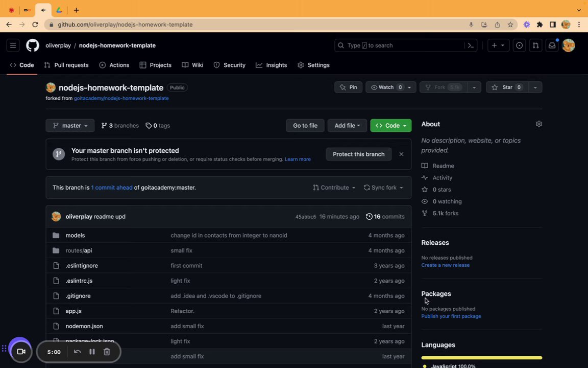Image resolution: width=588 pixels, height=368 pixels.
Task: Open the Issues icon in header
Action: pos(520,45)
